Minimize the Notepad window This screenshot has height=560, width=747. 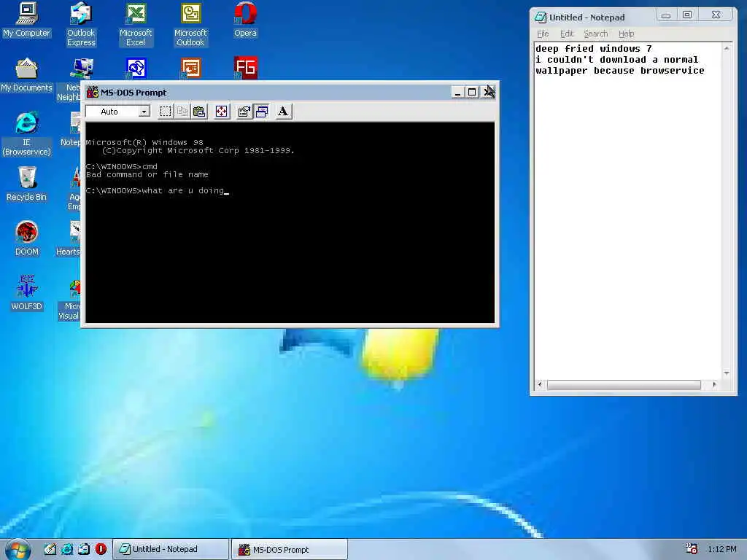(666, 15)
